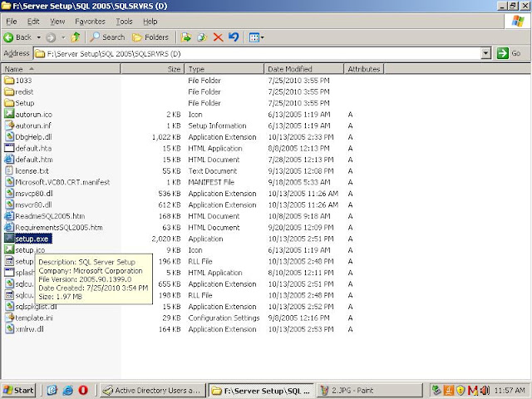Screen dimensions: 532x399
Task: Click the yellow security shield tray icon
Action: pyautogui.click(x=460, y=391)
